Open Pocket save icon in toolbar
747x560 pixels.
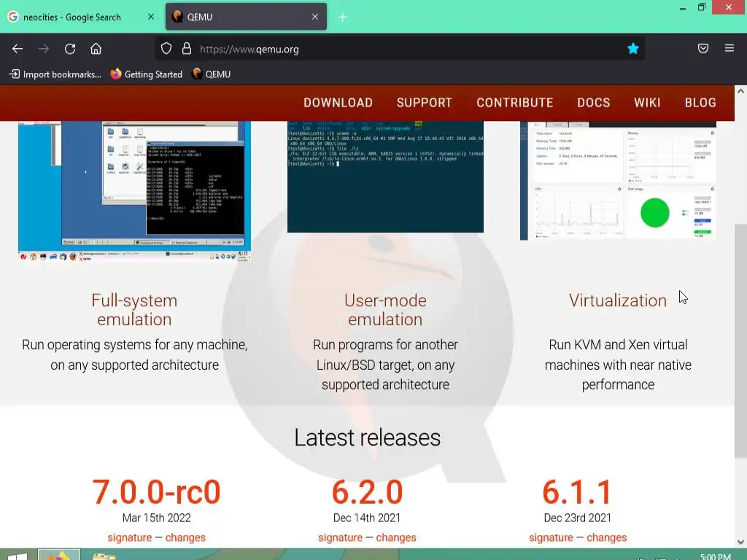[703, 48]
